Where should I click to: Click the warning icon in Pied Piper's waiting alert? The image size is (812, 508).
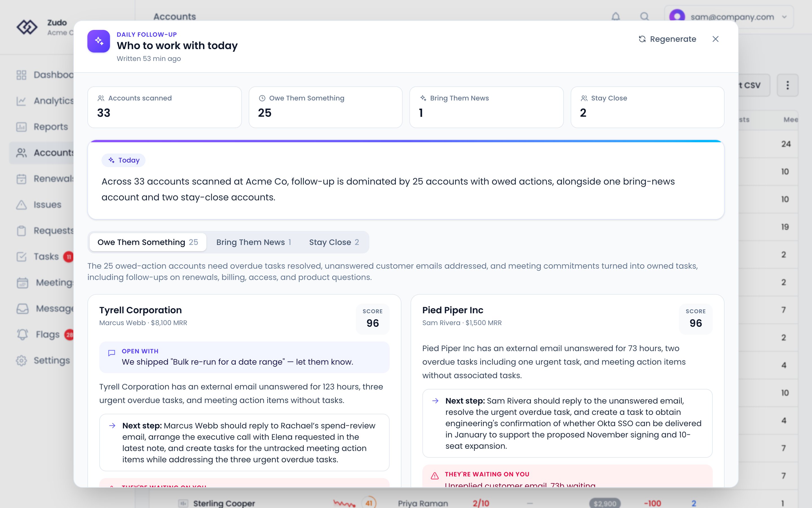(434, 476)
